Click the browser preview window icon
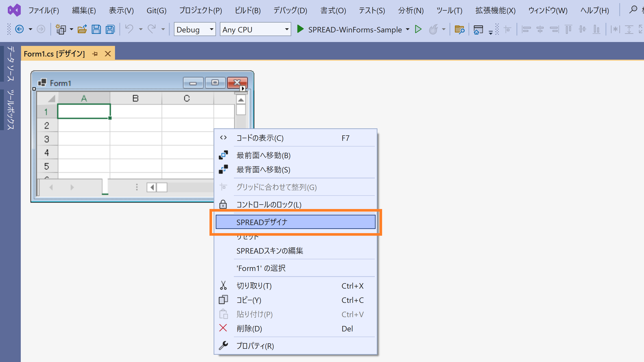Image resolution: width=644 pixels, height=362 pixels. [478, 29]
